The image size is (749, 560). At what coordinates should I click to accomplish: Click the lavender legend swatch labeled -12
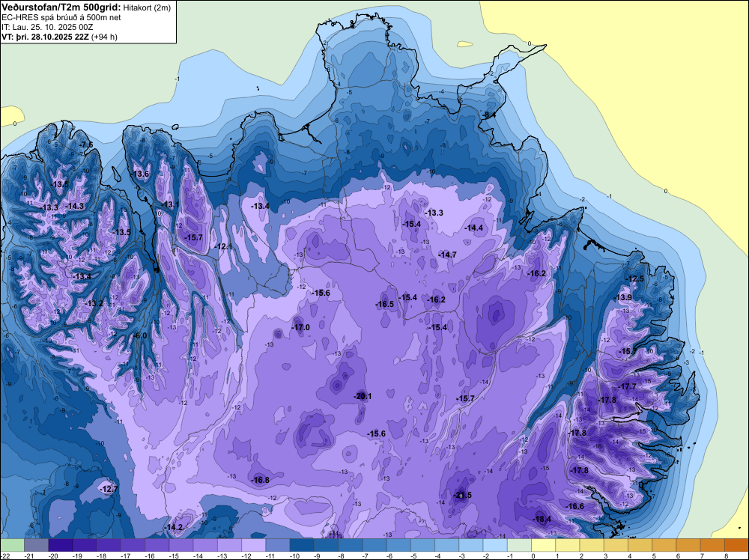pyautogui.click(x=254, y=545)
